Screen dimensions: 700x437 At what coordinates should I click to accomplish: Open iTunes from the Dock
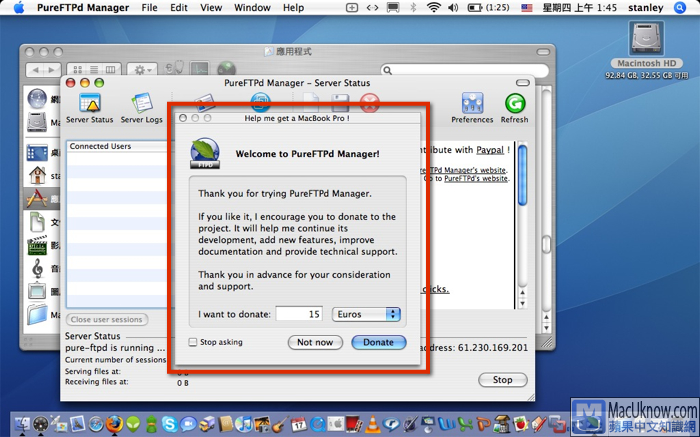click(244, 424)
